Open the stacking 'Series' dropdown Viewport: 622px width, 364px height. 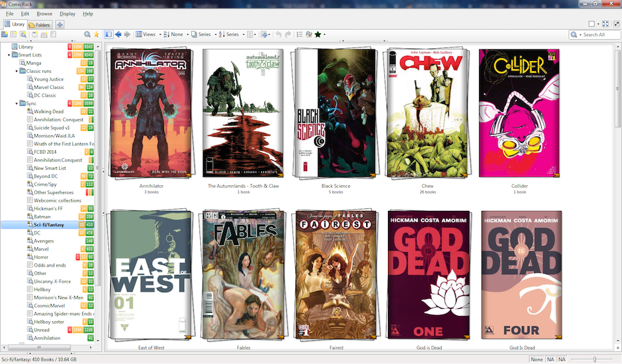[x=203, y=35]
